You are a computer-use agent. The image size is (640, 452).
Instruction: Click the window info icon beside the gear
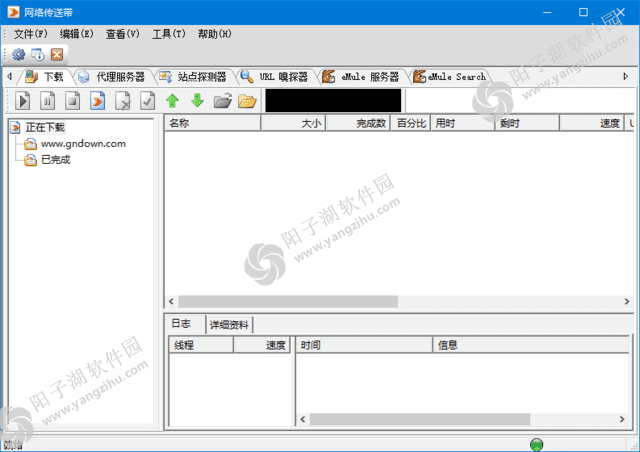38,54
